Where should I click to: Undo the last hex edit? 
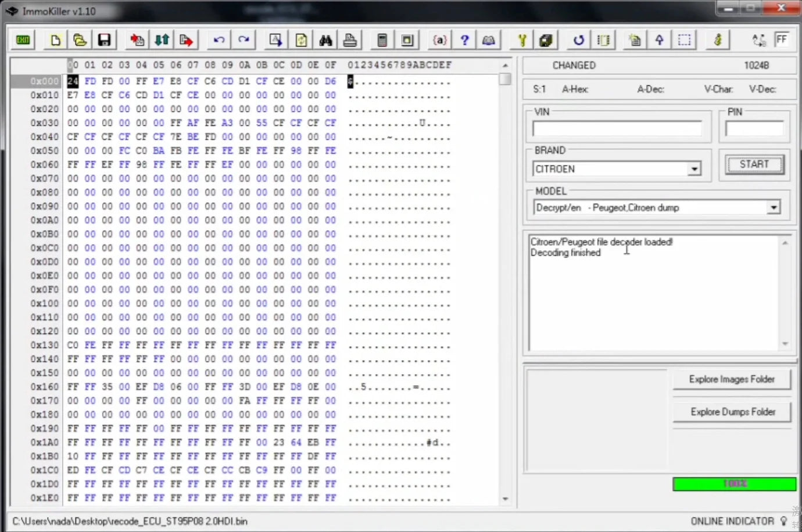pyautogui.click(x=219, y=39)
